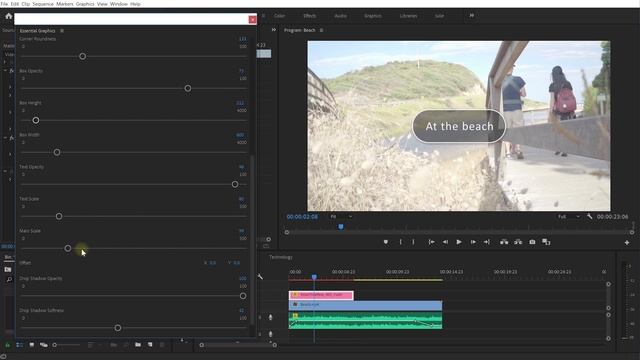
Task: Click the double-arrow panel toggle beside Program
Action: point(273,30)
